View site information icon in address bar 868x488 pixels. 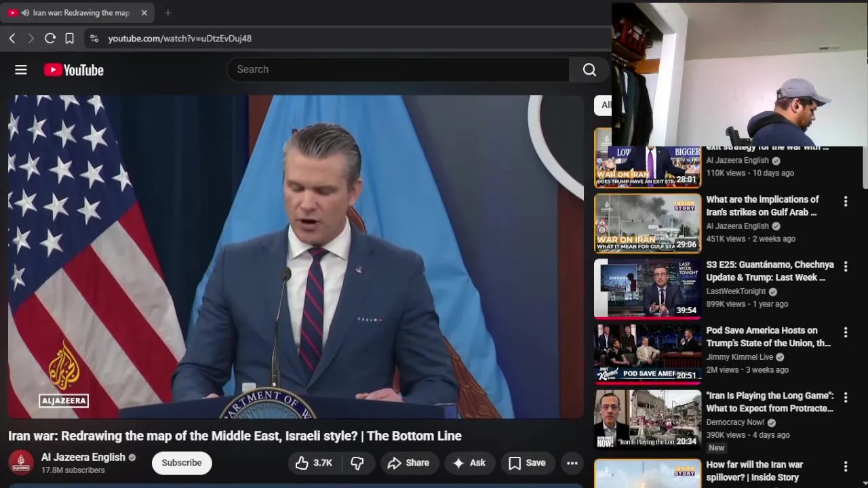[94, 39]
